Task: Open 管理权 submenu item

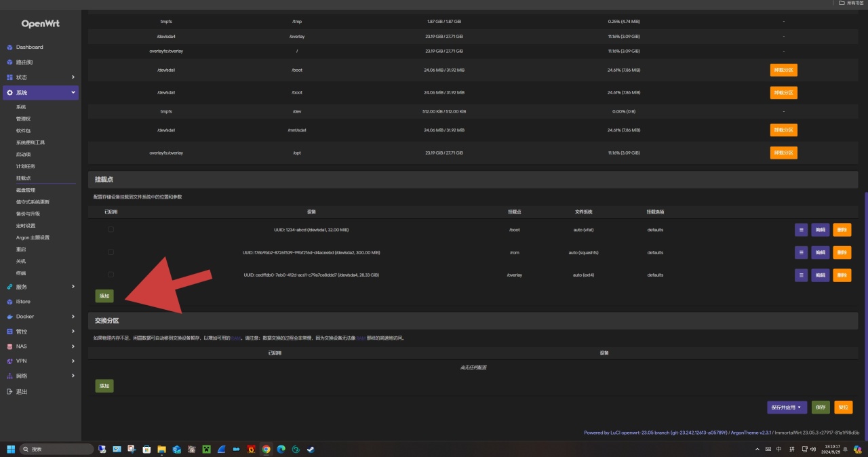Action: 24,119
